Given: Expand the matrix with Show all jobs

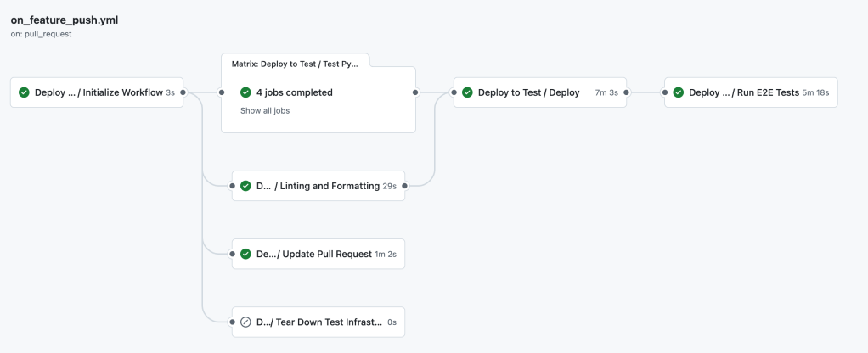Looking at the screenshot, I should click(264, 110).
